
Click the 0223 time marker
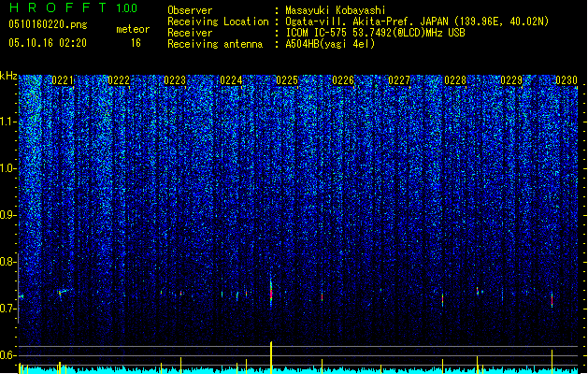pos(175,80)
